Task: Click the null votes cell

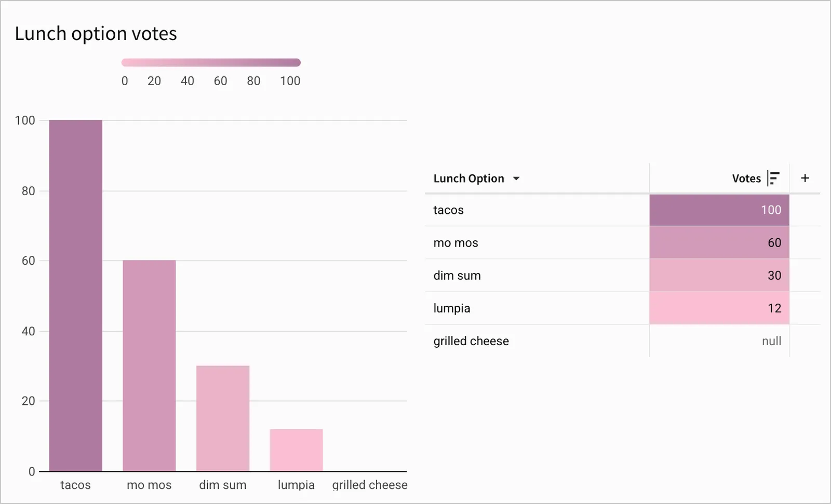Action: (719, 341)
